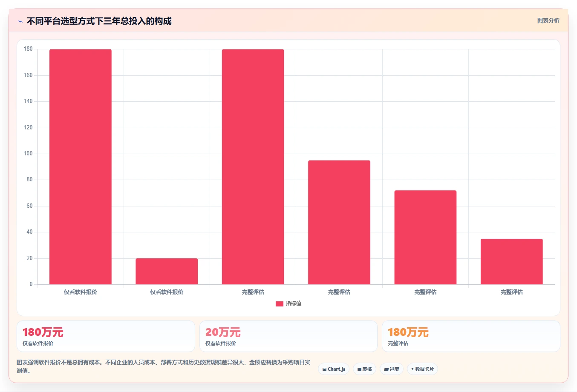577x392 pixels.
Task: Click the footnote text starting 图表强调软件报价
Action: (x=164, y=366)
